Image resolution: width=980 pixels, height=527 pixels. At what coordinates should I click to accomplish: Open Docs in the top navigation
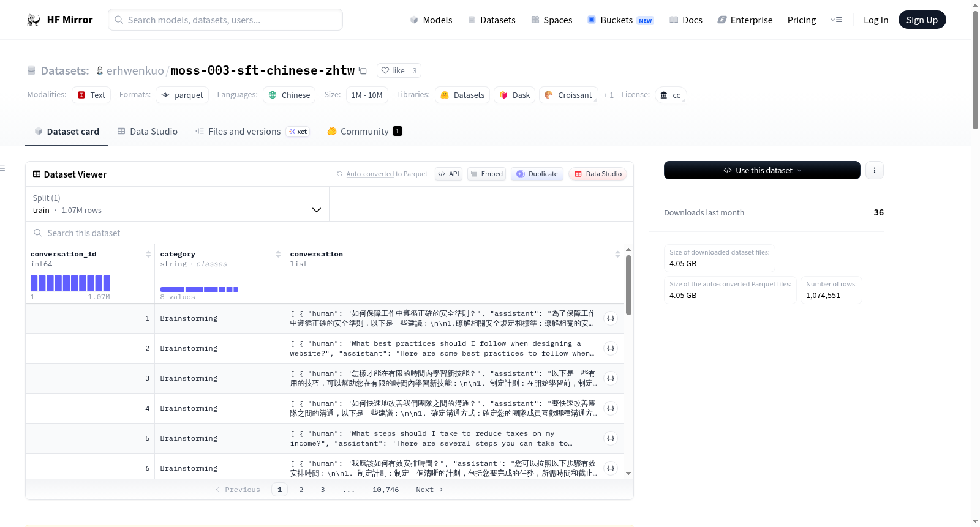tap(685, 20)
